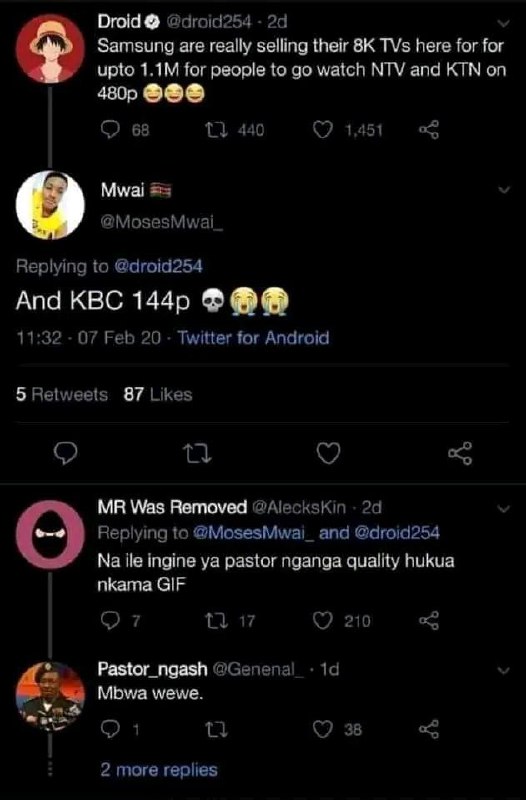View the 5 Retweets list
Image resolution: width=526 pixels, height=800 pixels.
[62, 394]
